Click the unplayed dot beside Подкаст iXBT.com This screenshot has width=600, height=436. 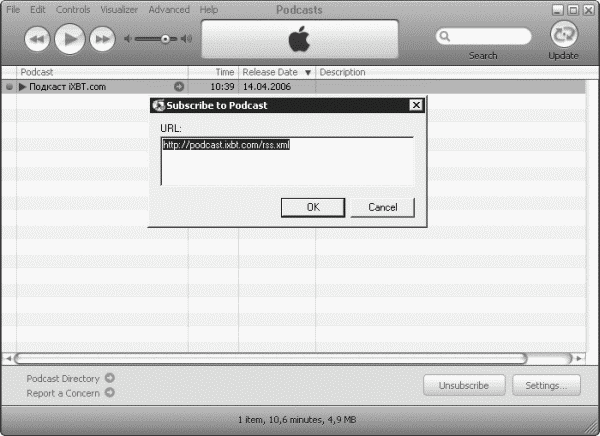pos(9,87)
